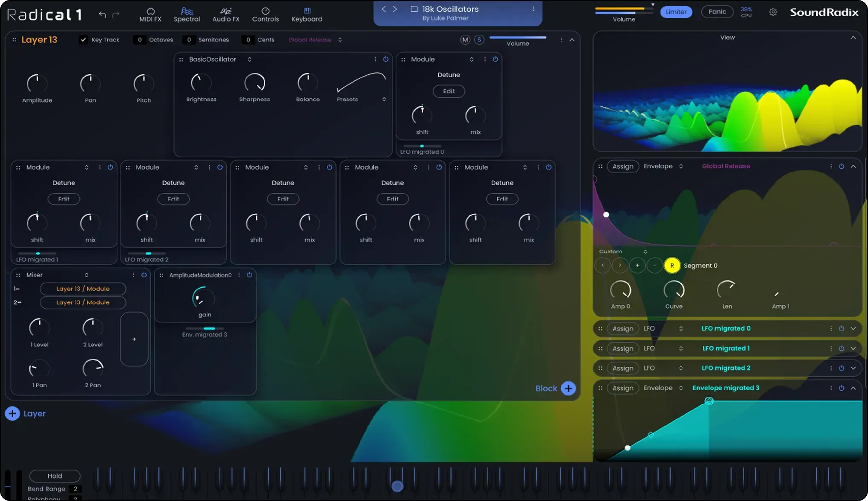Go to the next preset arrow
This screenshot has width=868, height=501.
395,9
